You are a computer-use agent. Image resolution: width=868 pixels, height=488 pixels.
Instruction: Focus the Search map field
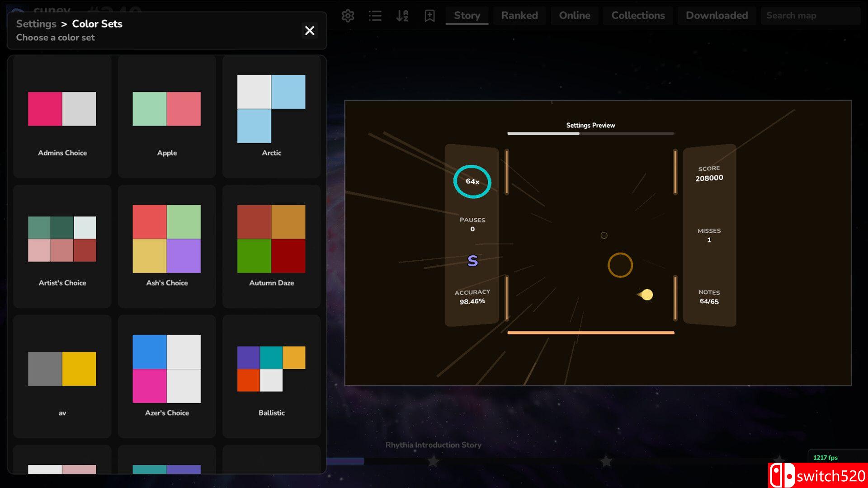811,15
